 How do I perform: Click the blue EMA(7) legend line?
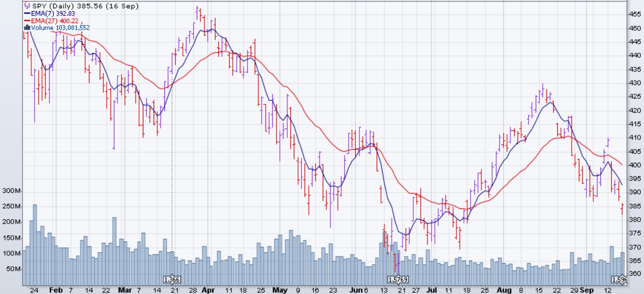(x=27, y=13)
